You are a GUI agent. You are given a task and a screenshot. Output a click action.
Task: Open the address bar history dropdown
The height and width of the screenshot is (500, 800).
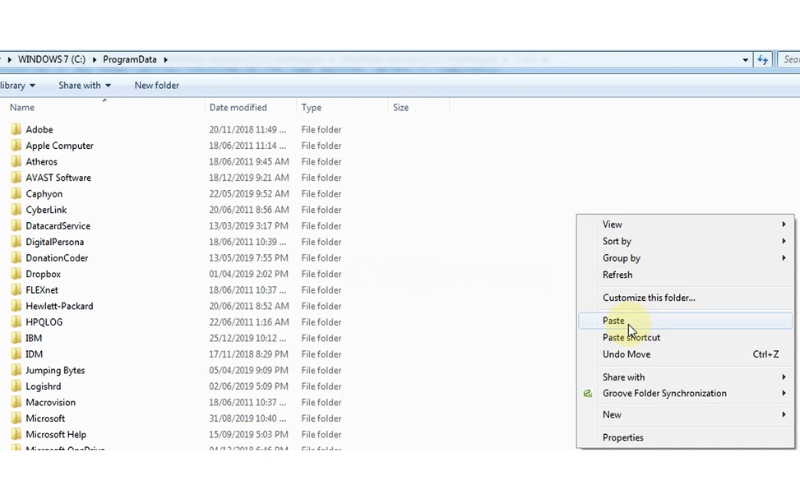745,60
